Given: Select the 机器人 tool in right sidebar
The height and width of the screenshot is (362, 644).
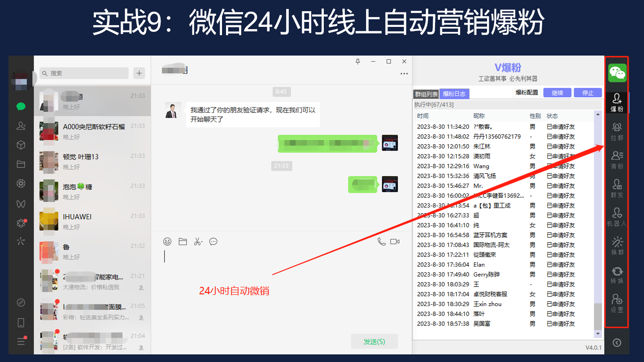Looking at the screenshot, I should point(617,217).
